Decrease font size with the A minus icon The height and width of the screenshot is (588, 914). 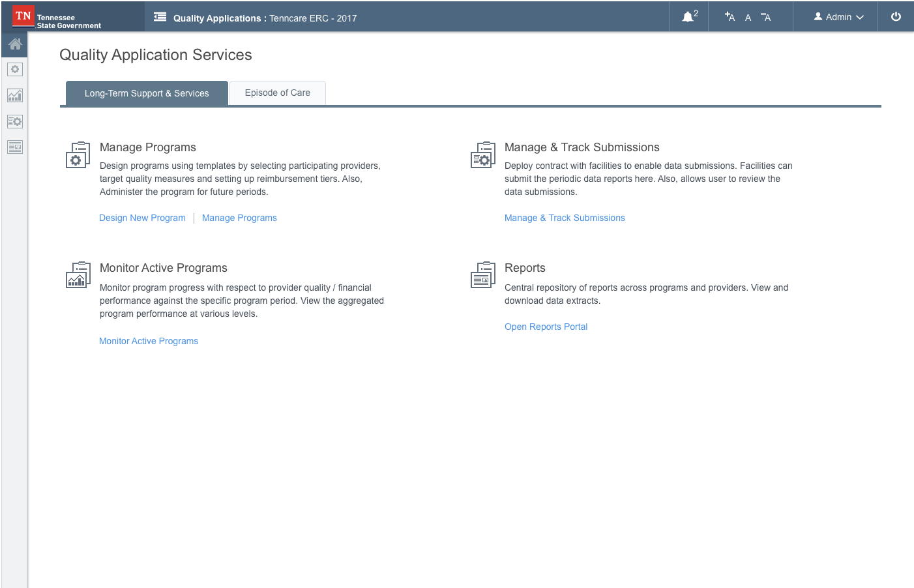click(x=766, y=17)
